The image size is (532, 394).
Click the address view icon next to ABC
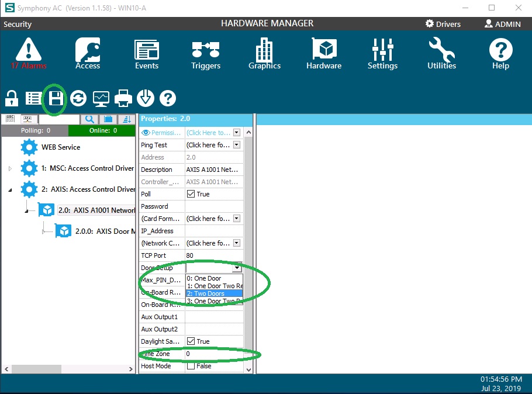point(27,119)
